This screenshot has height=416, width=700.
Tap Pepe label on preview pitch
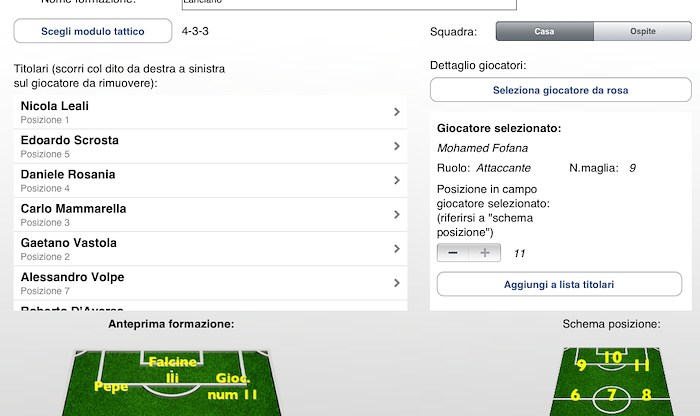[x=110, y=385]
